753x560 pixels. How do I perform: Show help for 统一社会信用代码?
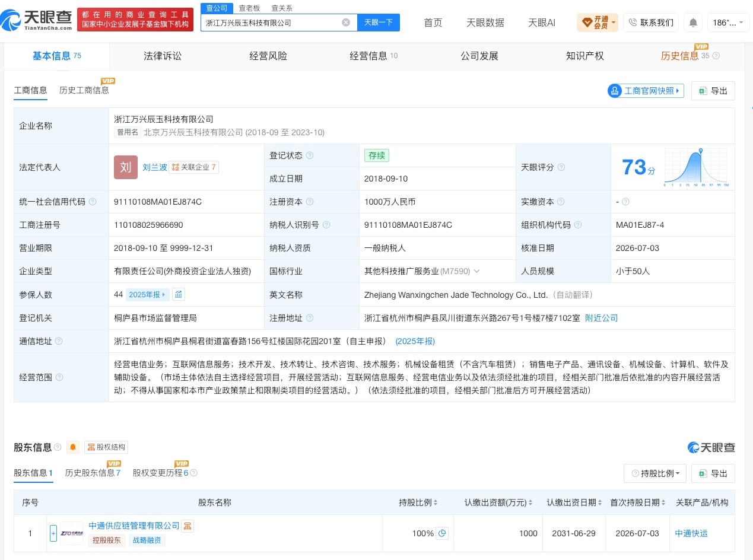(x=93, y=202)
